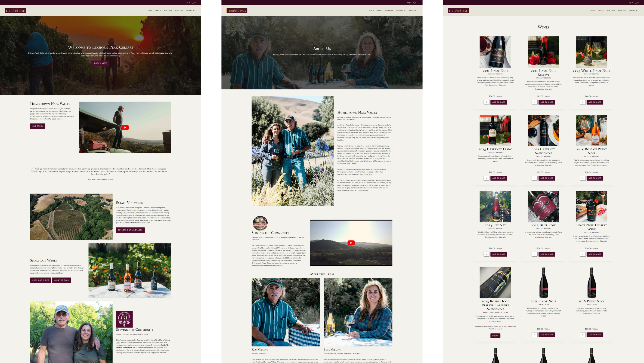The height and width of the screenshot is (363, 644).
Task: Click the Elkhorn Peak logo on the home page
Action: point(15,10)
